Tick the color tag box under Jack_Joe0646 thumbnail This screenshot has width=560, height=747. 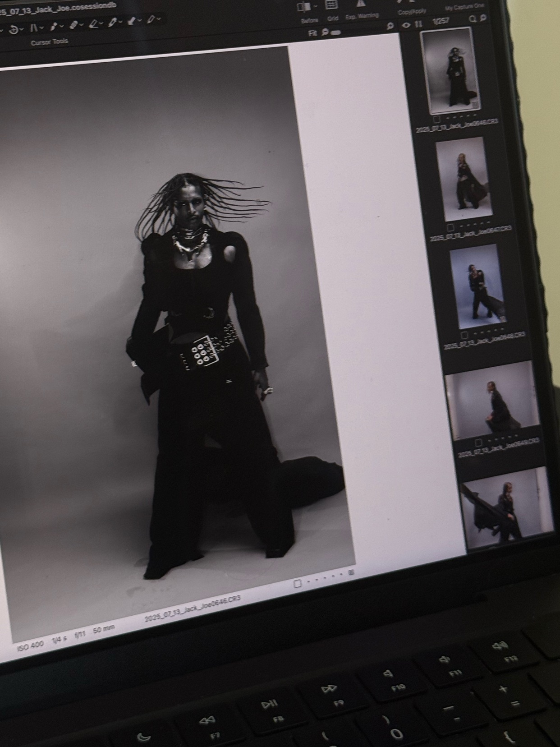click(x=436, y=119)
